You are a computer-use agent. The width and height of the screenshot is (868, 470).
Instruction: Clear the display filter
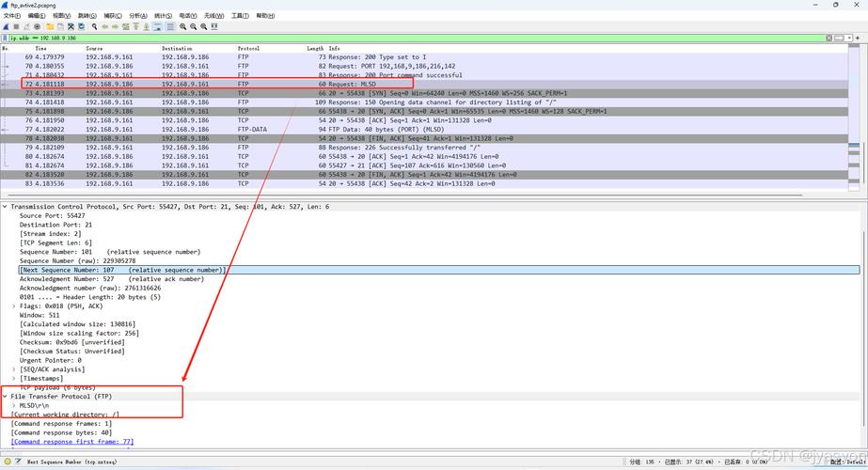point(829,39)
